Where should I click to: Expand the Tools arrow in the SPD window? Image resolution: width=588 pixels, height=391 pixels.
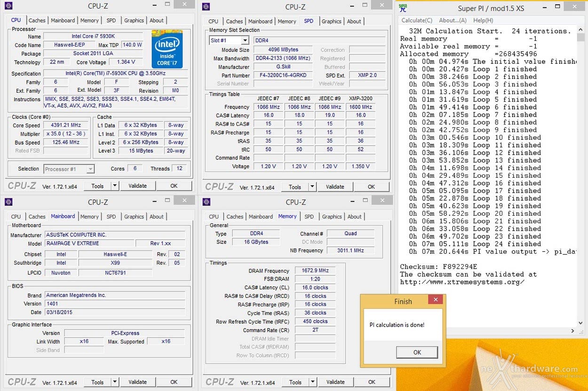tap(312, 187)
